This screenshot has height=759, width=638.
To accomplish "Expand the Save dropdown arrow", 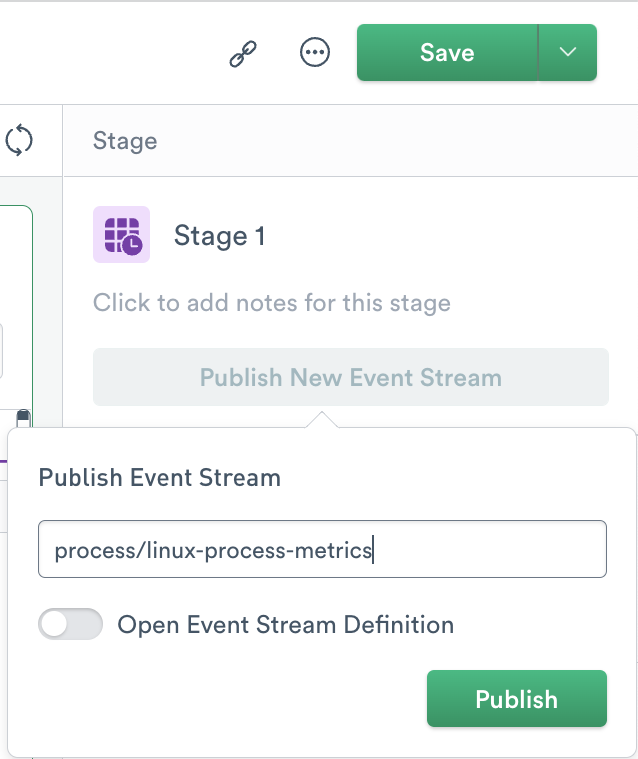I will (568, 52).
